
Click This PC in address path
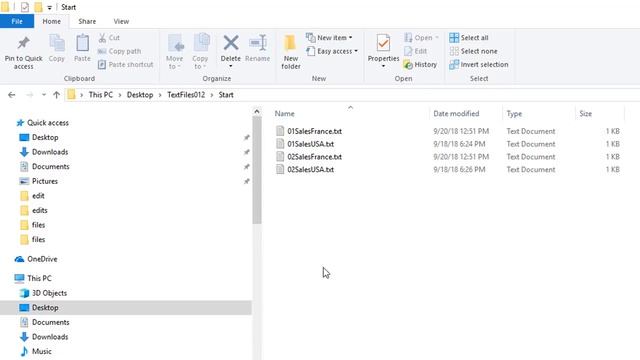(x=100, y=95)
